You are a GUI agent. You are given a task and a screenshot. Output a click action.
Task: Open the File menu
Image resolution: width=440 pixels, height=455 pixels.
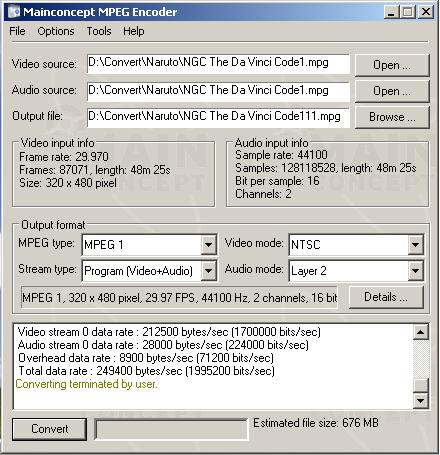pyautogui.click(x=17, y=31)
